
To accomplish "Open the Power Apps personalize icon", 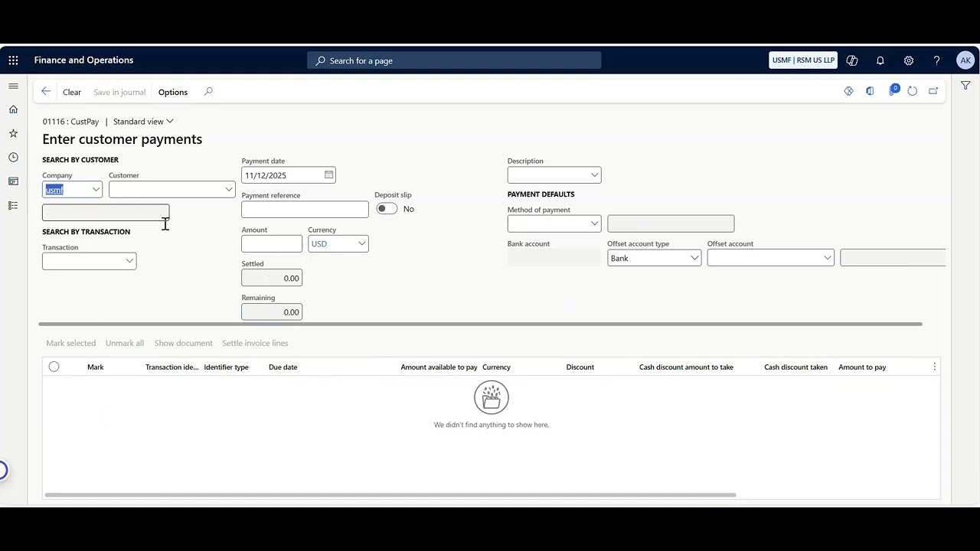I will pos(848,91).
